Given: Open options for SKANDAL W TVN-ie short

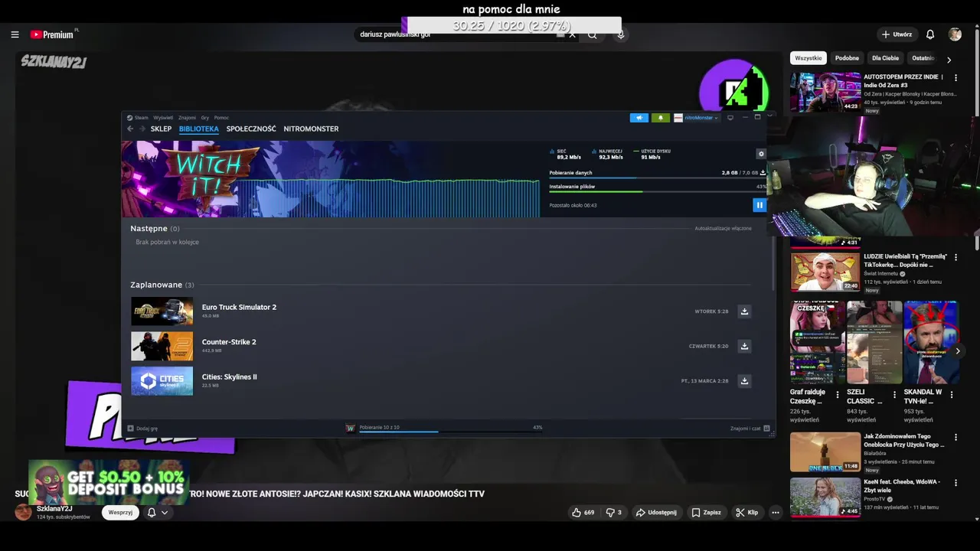Looking at the screenshot, I should click(x=952, y=395).
